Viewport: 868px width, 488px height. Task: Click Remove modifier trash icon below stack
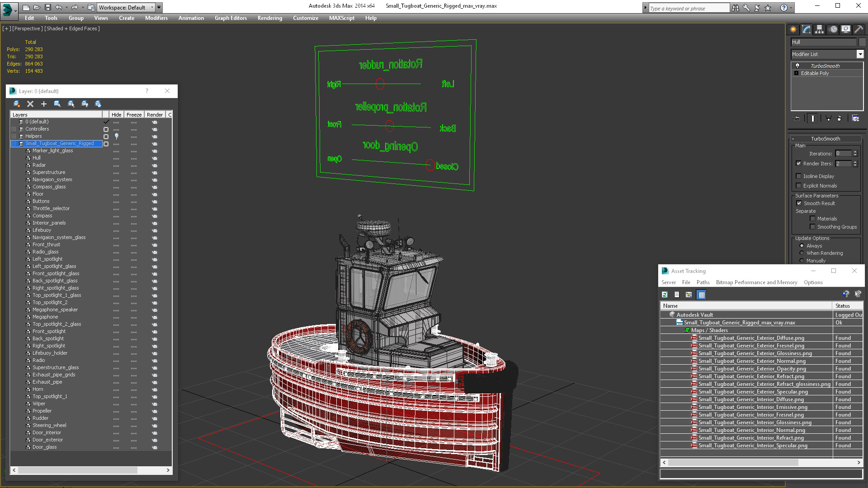tap(840, 118)
